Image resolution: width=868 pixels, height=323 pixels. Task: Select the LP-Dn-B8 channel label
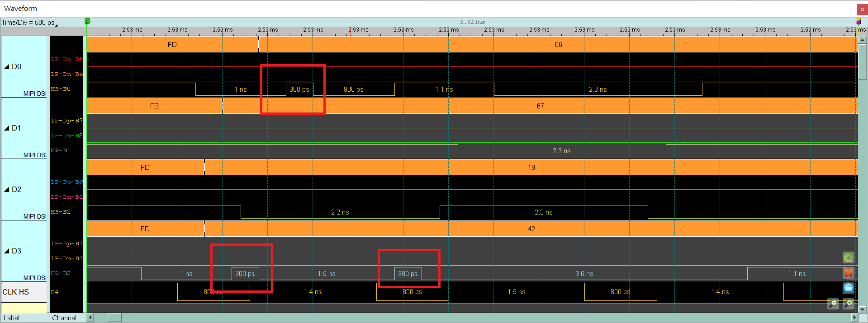coord(67,136)
